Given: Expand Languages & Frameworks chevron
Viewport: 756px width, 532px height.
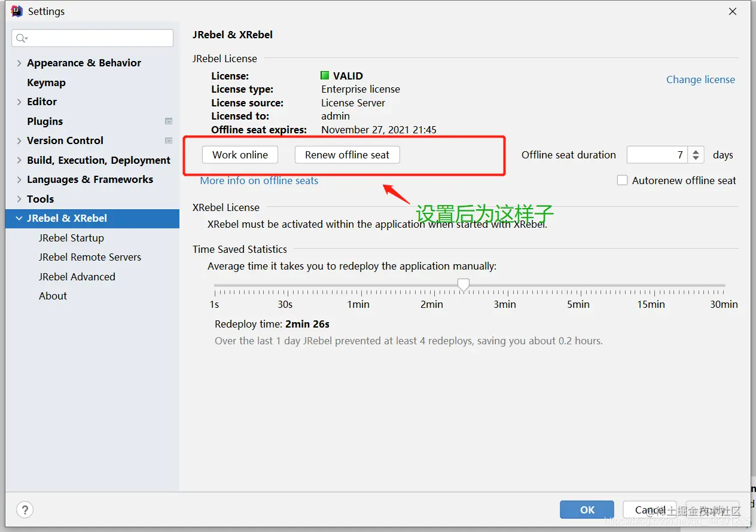Looking at the screenshot, I should [19, 179].
